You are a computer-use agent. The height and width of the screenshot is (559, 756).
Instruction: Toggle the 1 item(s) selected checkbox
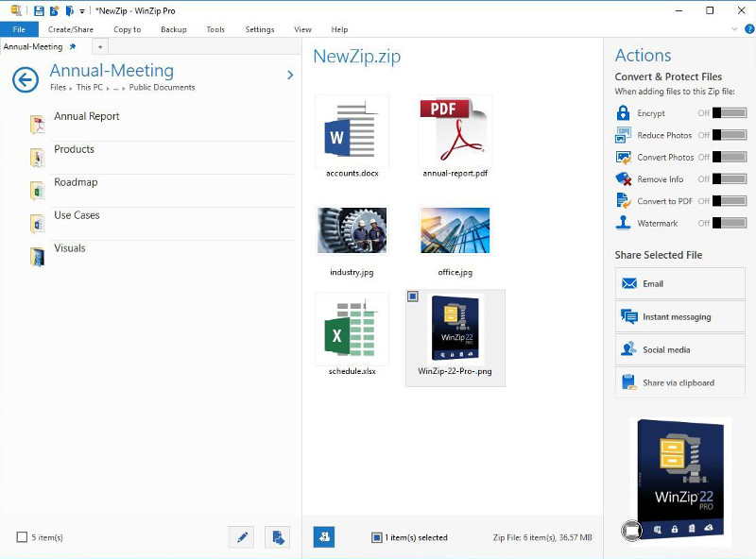point(376,537)
